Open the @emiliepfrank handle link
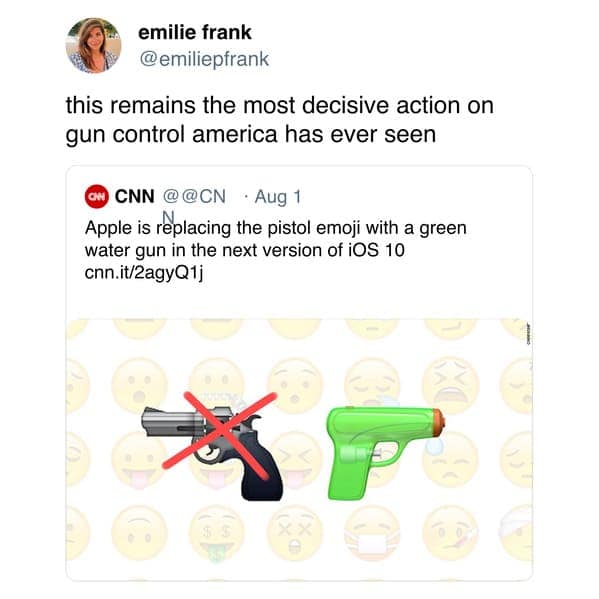The width and height of the screenshot is (599, 599). click(x=204, y=59)
